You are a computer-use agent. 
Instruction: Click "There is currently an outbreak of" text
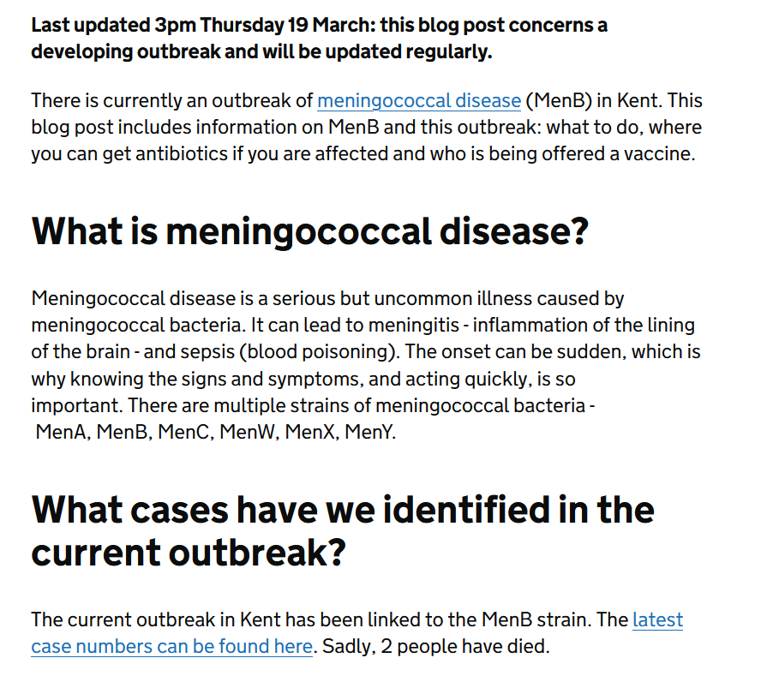click(171, 101)
